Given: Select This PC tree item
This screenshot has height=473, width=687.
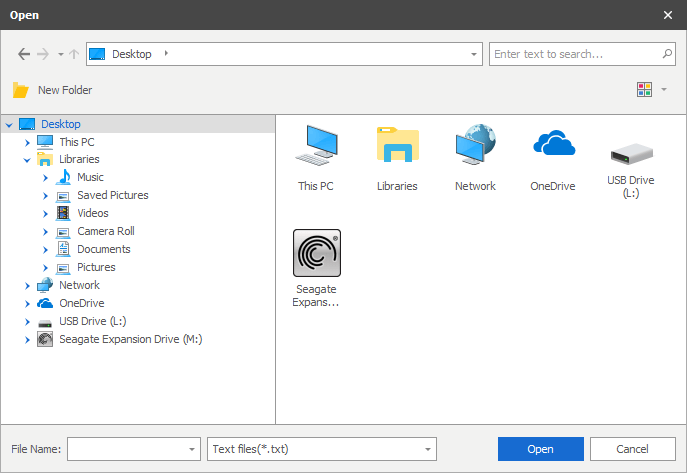Looking at the screenshot, I should (77, 142).
